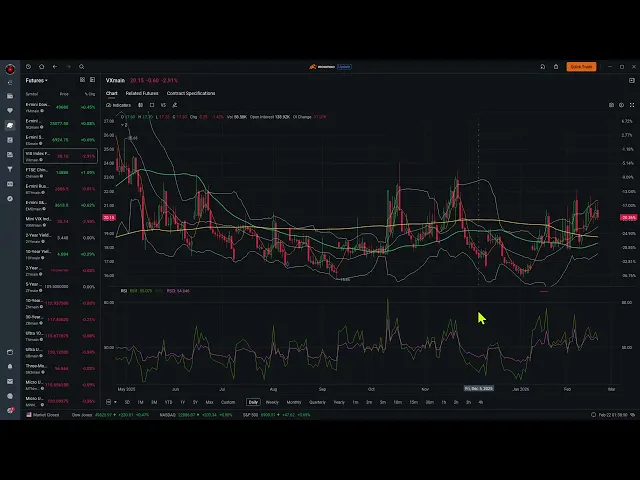Screen dimensions: 640x480
Task: Open the bell notifications icon in sidebar
Action: click(x=10, y=367)
